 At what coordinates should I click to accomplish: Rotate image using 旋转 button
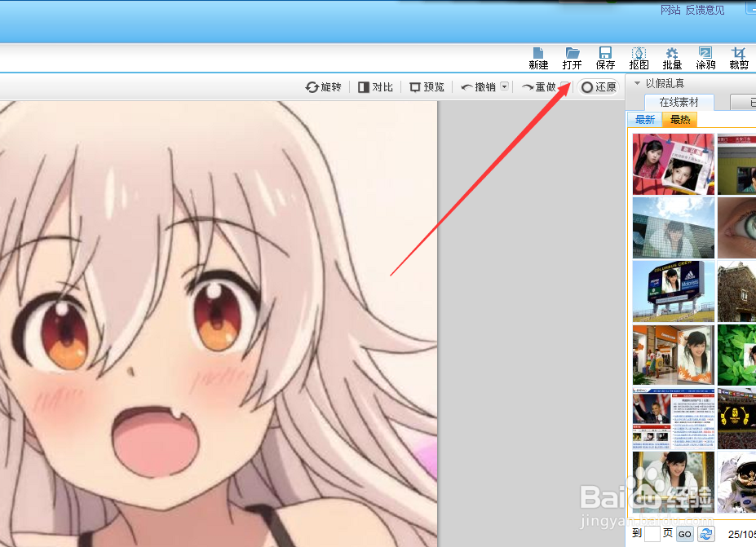[x=324, y=87]
